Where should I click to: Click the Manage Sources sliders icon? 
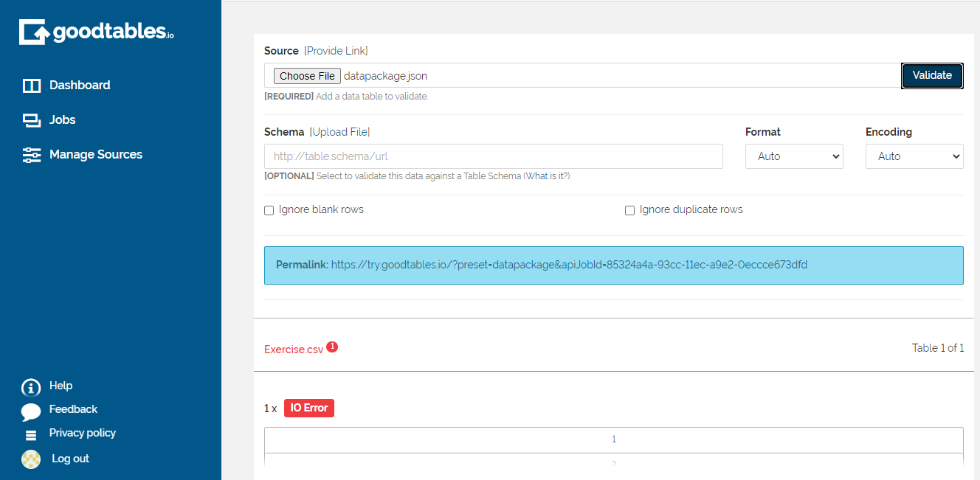point(32,155)
